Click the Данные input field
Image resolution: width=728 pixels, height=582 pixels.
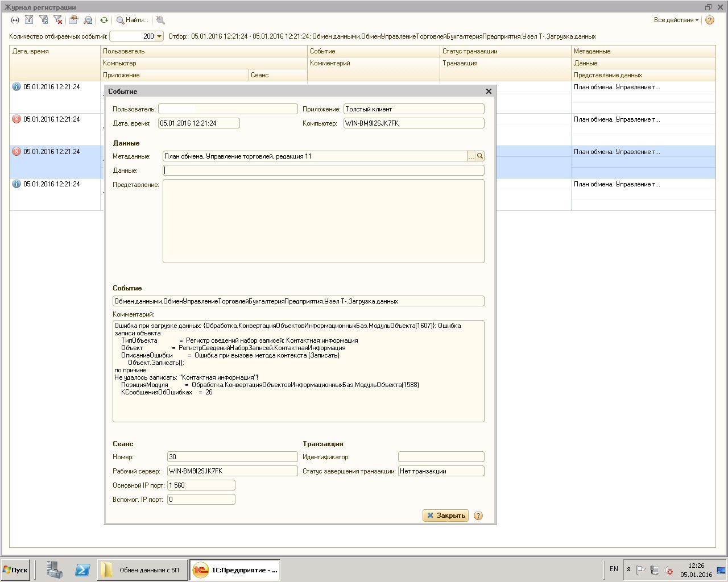coord(323,171)
